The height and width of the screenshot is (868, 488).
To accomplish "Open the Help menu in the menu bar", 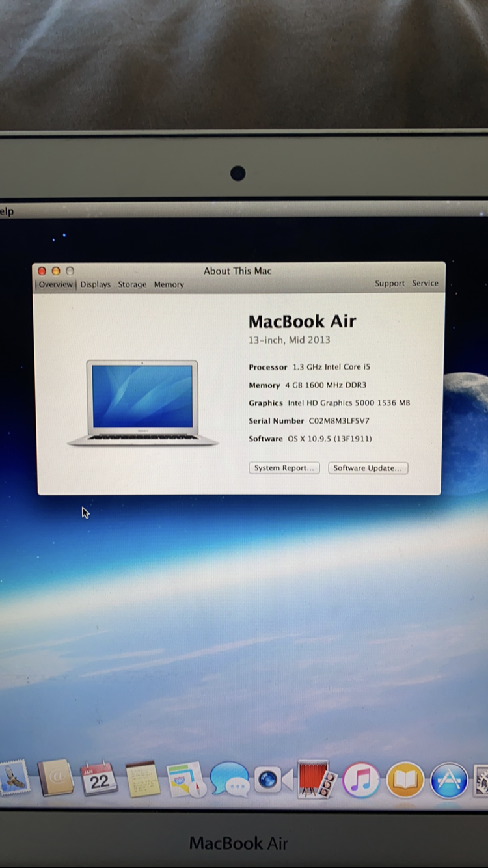I will 7,211.
